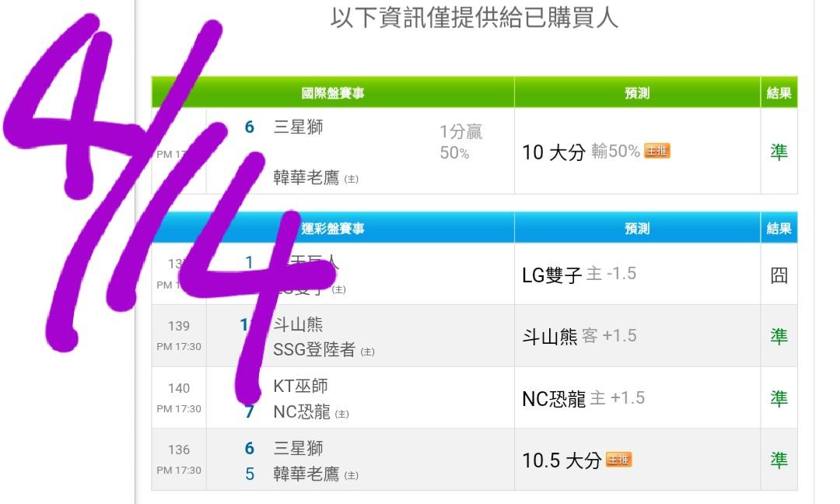Click the LG雙子 主 -1.5 prediction
The width and height of the screenshot is (840, 504).
pyautogui.click(x=579, y=275)
